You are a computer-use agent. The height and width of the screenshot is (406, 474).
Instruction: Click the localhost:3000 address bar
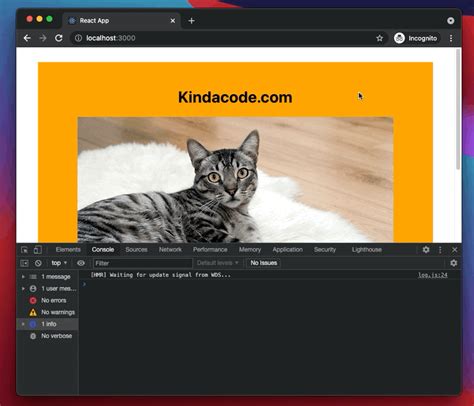[220, 38]
